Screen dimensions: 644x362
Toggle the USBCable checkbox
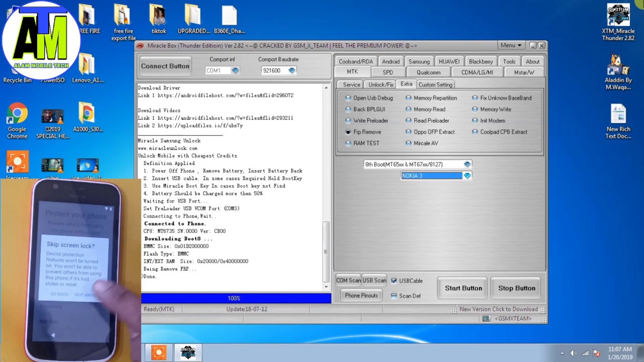point(394,281)
